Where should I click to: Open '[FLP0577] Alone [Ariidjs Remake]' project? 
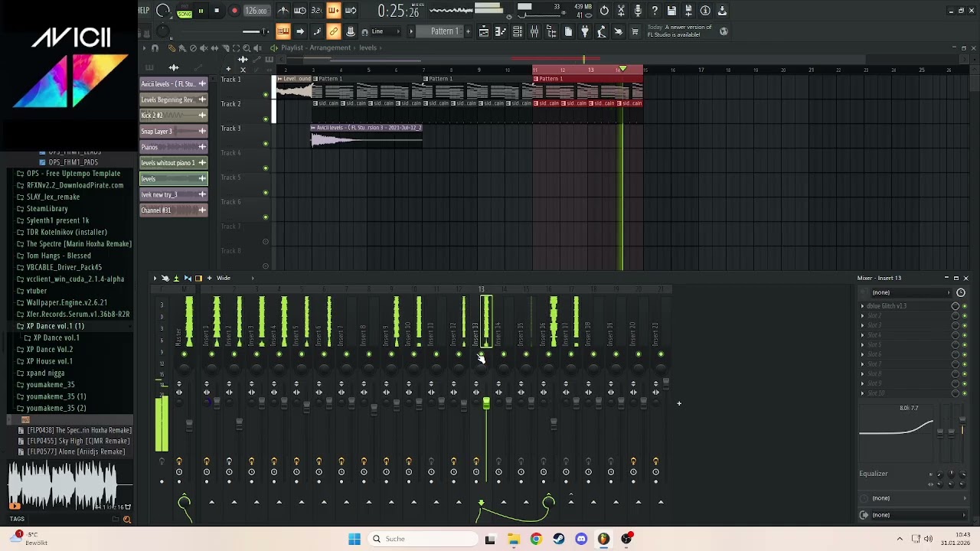(75, 452)
